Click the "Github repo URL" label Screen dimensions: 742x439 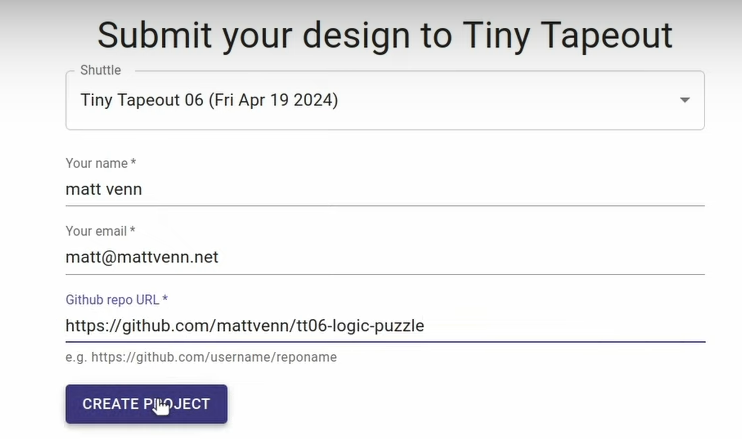click(x=116, y=299)
